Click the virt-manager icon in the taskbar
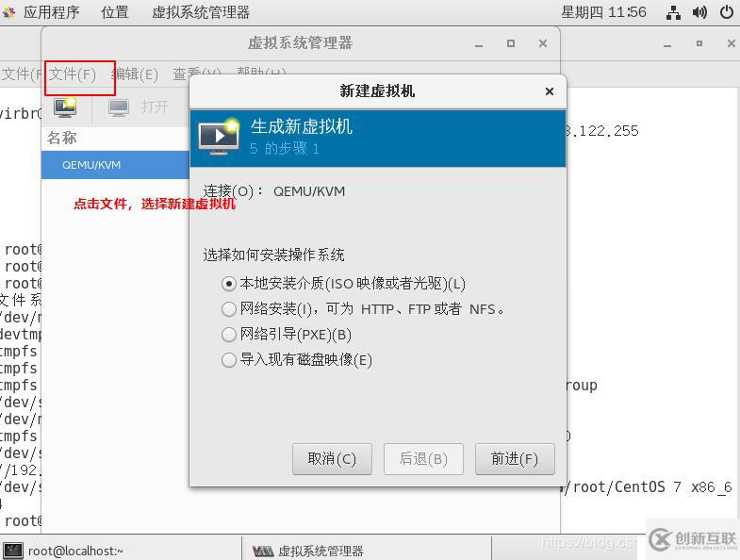The width and height of the screenshot is (740, 560). click(x=263, y=551)
